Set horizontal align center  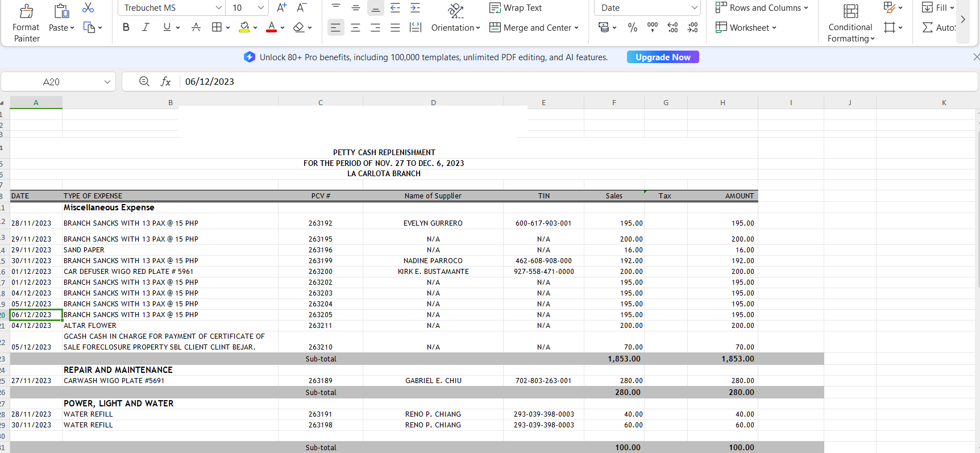[x=356, y=27]
